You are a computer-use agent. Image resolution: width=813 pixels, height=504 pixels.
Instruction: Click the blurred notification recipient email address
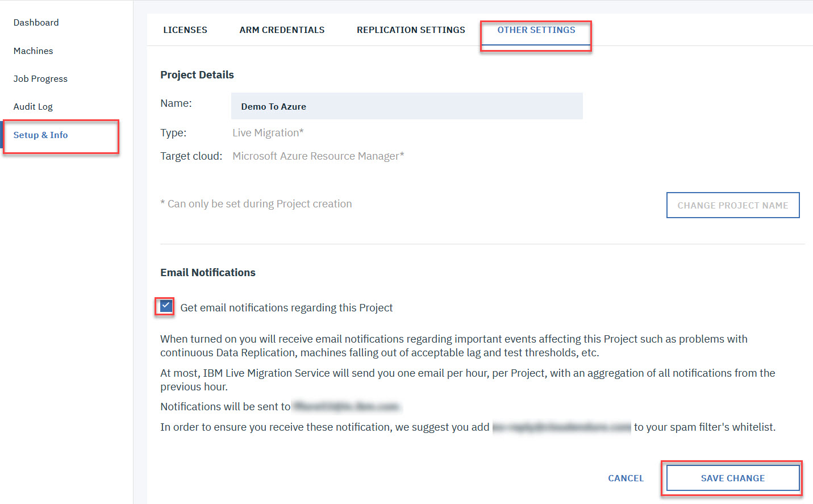(x=347, y=407)
